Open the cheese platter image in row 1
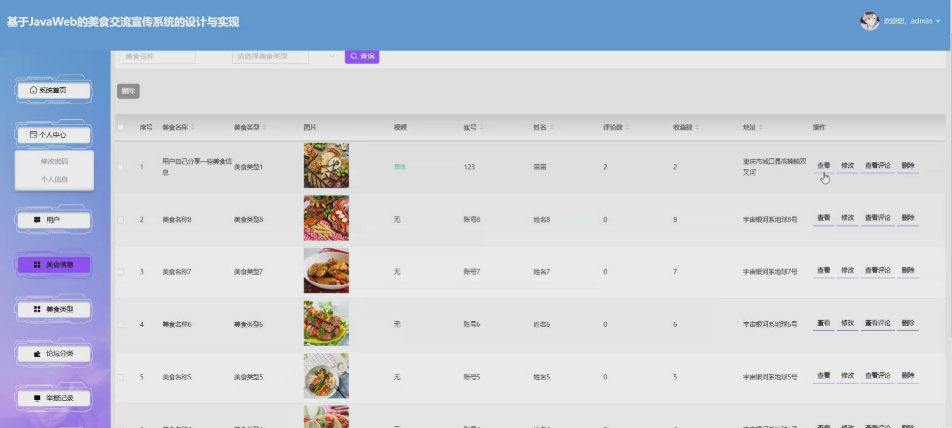The height and width of the screenshot is (428, 952). pos(326,166)
